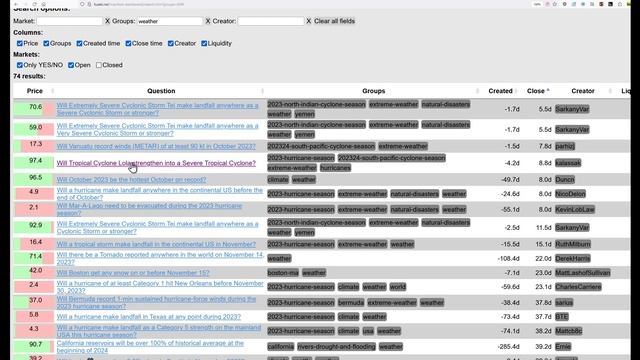Sort by the Groups column sort handle
Viewport: 640px width, 360px height.
477,91
